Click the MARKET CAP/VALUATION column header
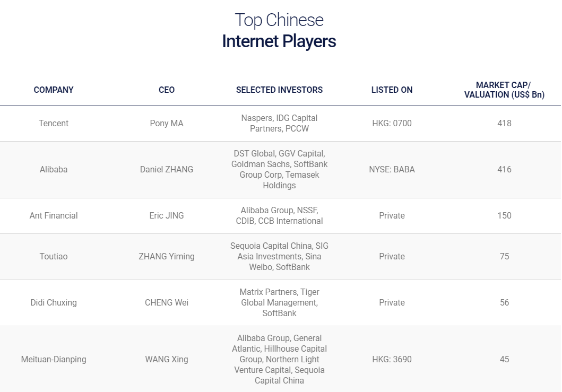562x392 pixels. point(504,90)
